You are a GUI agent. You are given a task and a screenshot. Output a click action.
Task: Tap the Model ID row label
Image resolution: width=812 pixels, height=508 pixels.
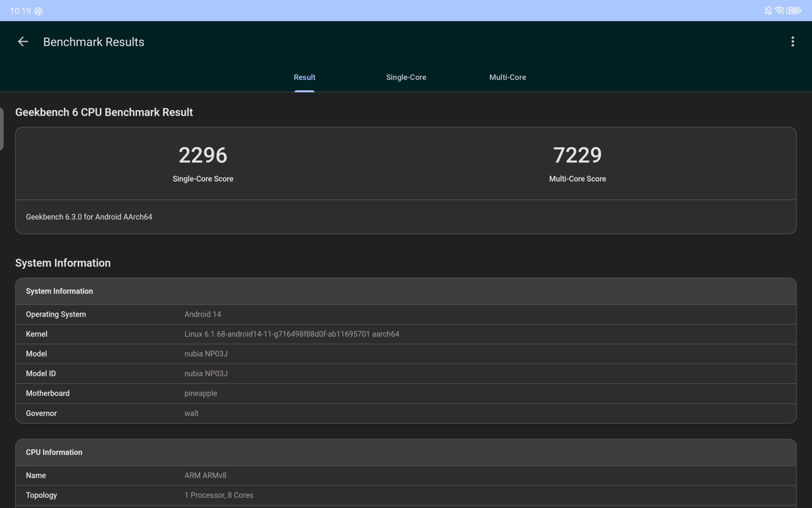(41, 374)
